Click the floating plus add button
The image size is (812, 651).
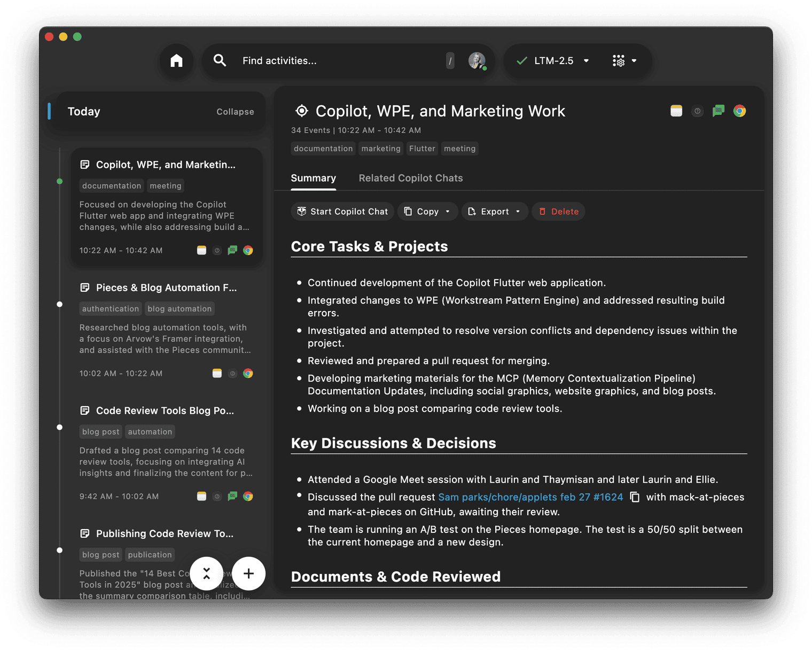[248, 573]
